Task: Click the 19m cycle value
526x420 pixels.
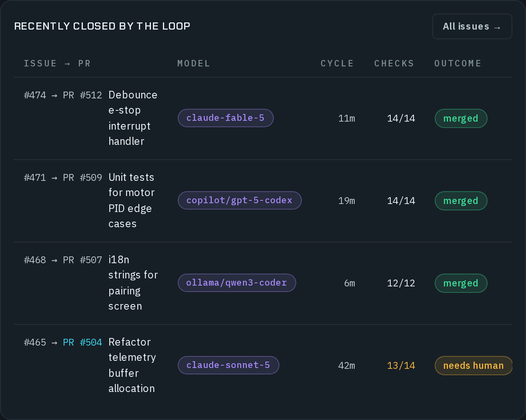Action: pos(347,201)
